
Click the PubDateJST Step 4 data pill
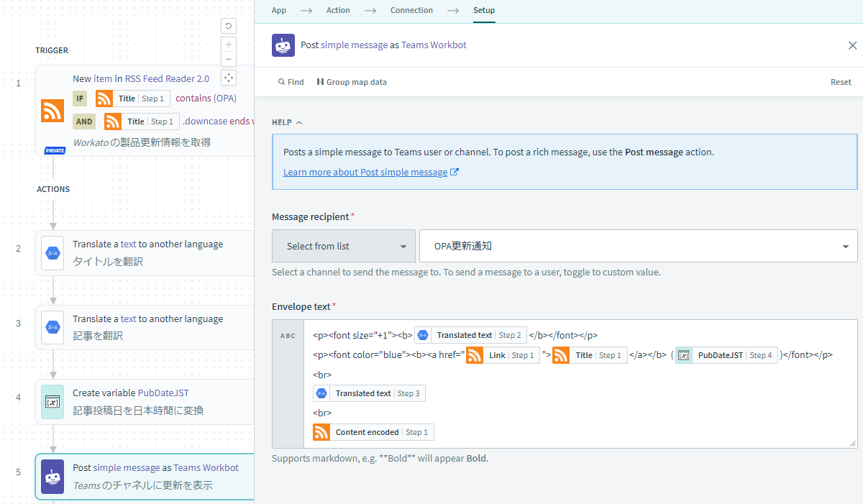tap(726, 355)
